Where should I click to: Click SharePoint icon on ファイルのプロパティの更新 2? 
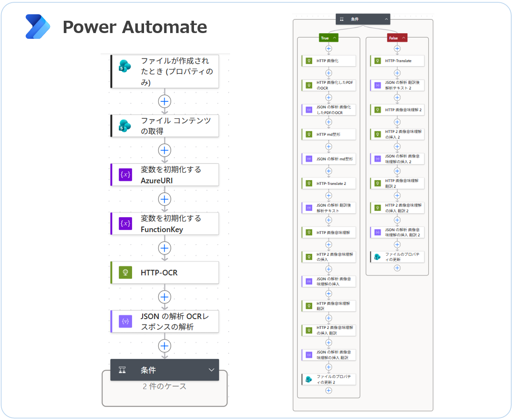click(309, 379)
